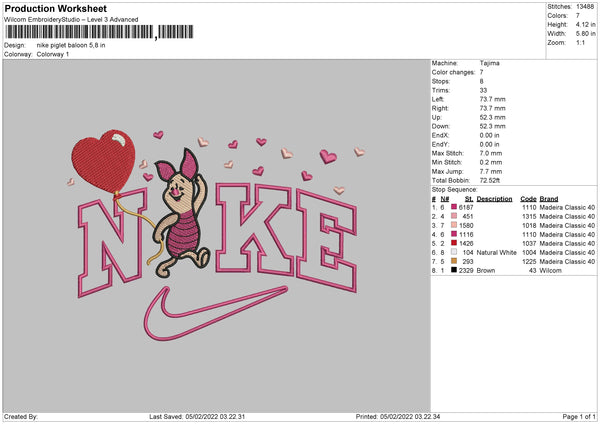Select design name 'nike piglet baloon 5,8 in'
600x424 pixels.
(71, 45)
